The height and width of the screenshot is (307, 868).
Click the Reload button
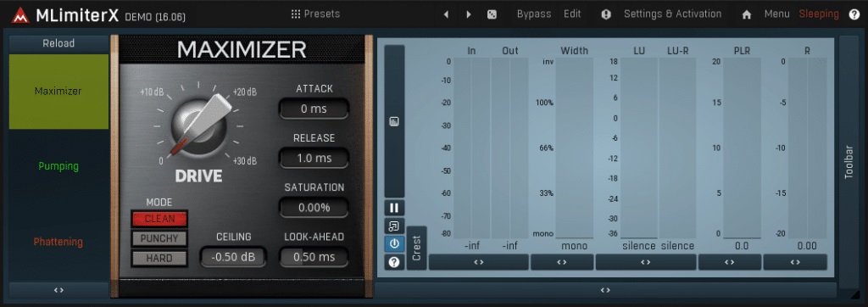click(x=58, y=43)
